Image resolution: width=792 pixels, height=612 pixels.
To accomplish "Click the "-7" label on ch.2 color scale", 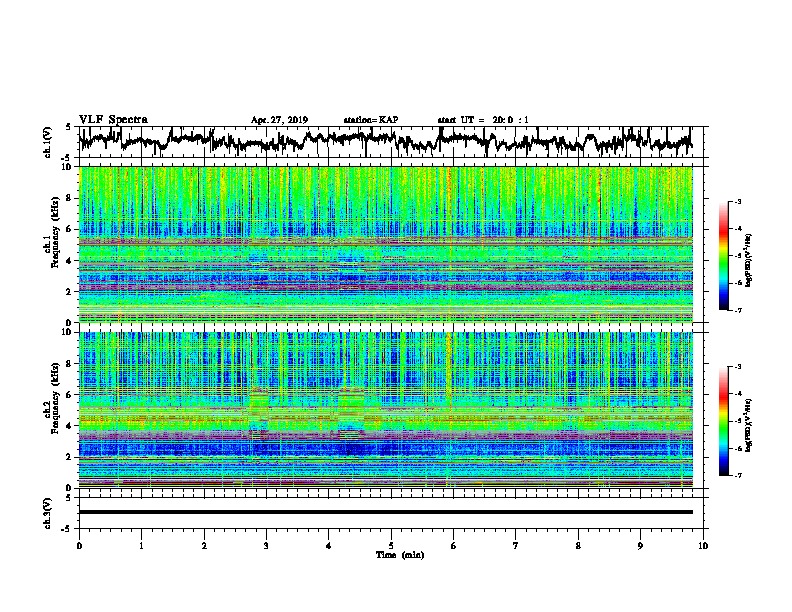I will (737, 475).
